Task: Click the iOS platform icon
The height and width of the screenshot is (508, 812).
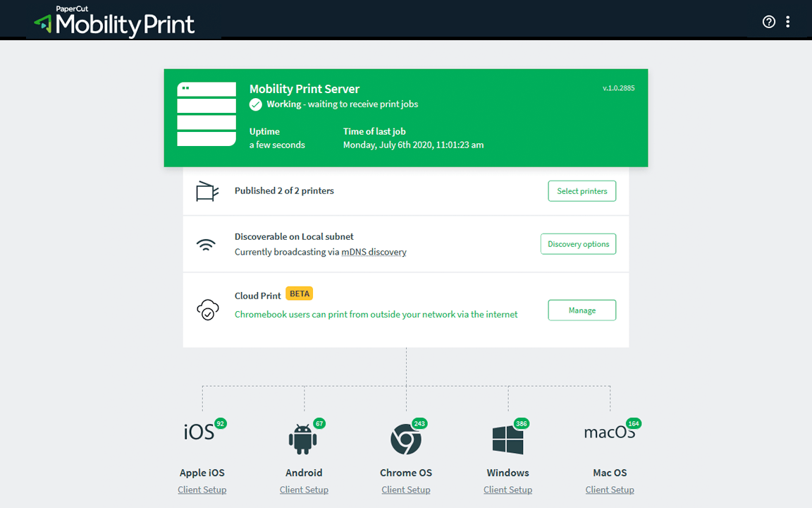Action: coord(199,432)
